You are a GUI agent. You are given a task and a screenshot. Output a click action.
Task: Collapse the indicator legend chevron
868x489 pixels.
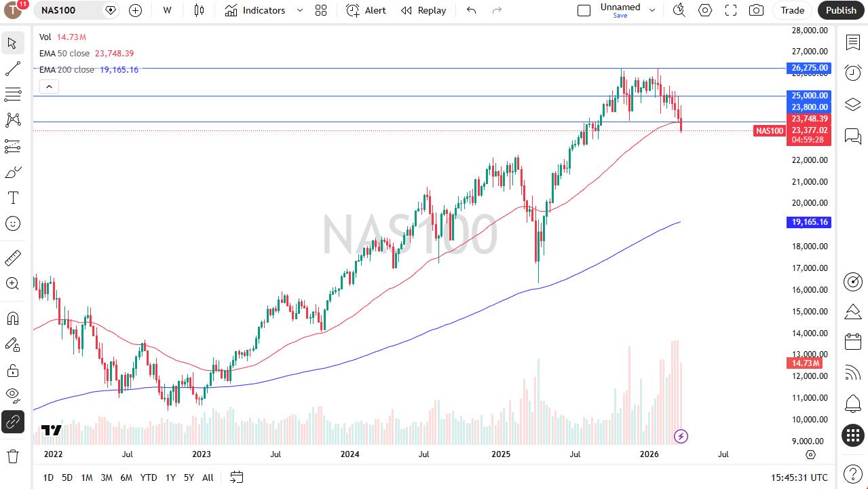(48, 86)
